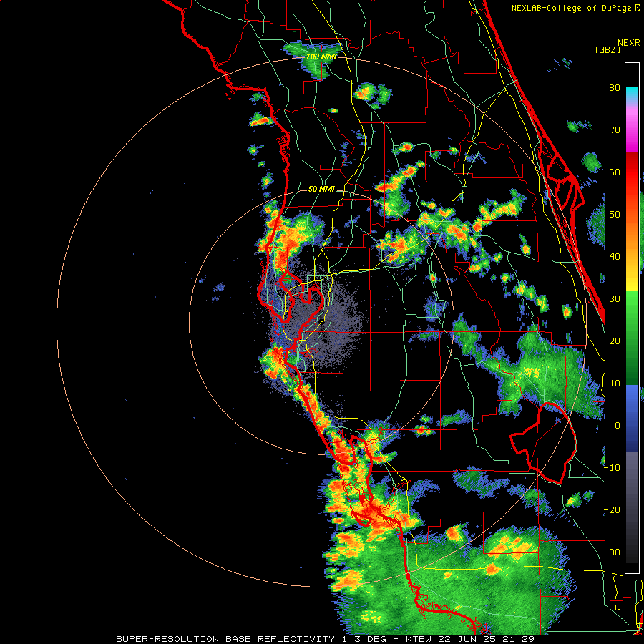Click the 80 value on the dBZ scale
This screenshot has width=644, height=644.
[x=615, y=87]
